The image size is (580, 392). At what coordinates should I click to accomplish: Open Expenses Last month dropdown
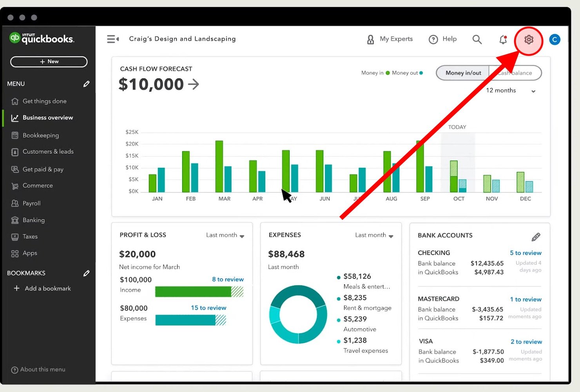[x=374, y=235]
